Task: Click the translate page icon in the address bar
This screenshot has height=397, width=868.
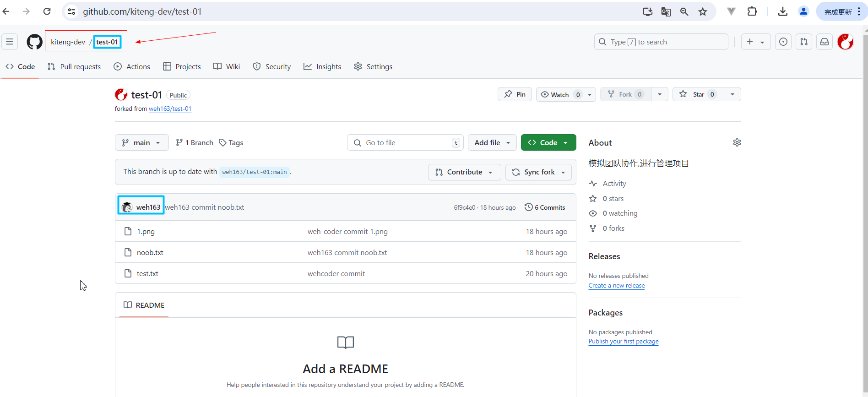Action: [666, 11]
